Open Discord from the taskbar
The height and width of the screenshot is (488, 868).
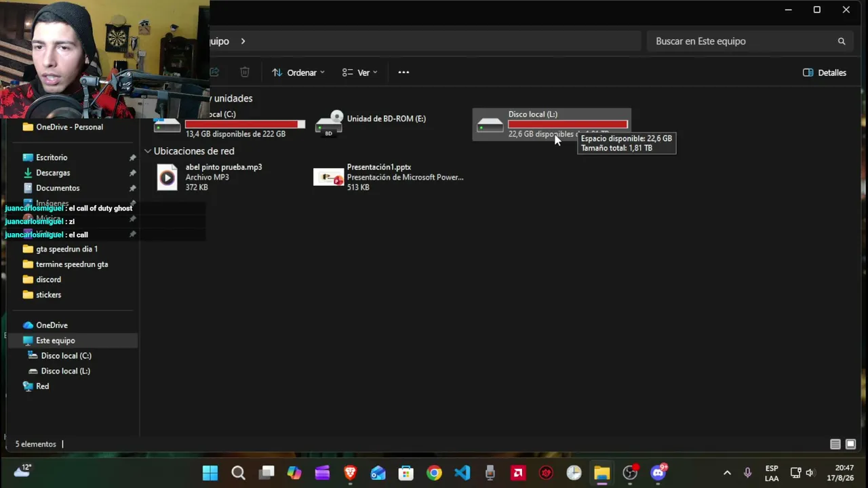[658, 473]
